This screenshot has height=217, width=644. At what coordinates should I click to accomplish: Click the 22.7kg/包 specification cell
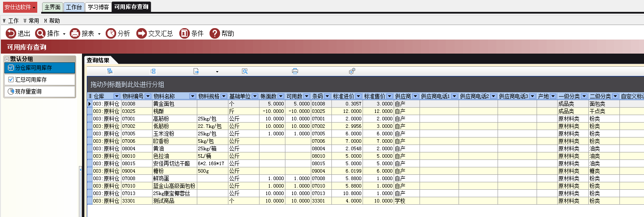click(212, 126)
